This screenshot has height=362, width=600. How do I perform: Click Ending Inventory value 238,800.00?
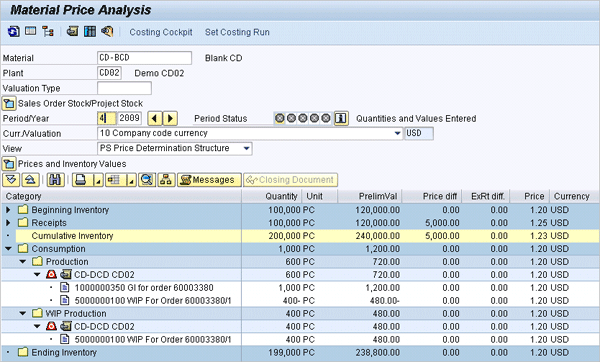(377, 353)
